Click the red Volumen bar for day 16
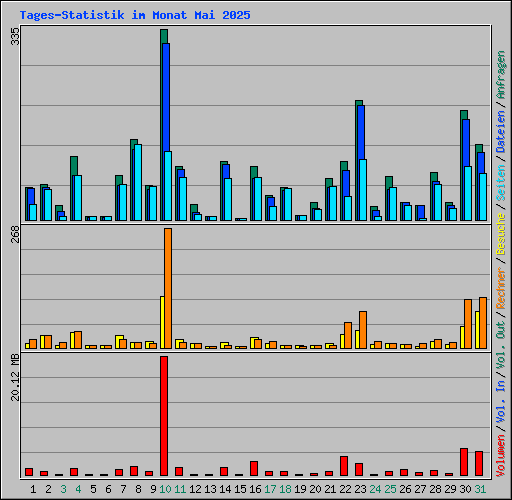The image size is (512, 500). pos(254,468)
